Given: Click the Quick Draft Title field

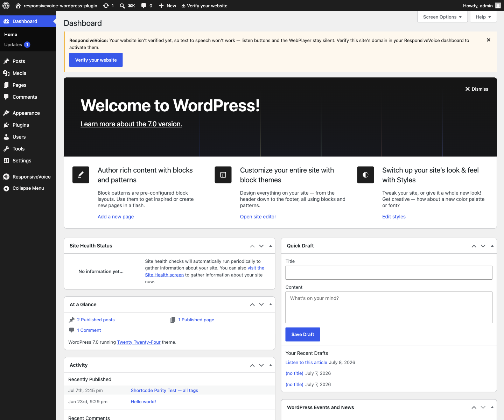Looking at the screenshot, I should point(389,273).
